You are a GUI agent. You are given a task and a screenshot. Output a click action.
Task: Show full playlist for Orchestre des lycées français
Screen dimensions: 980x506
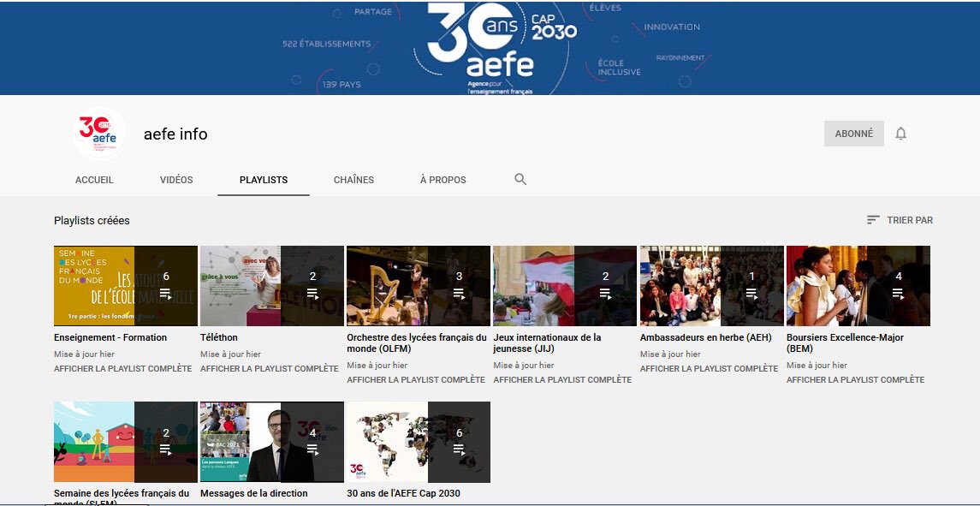[x=416, y=379]
